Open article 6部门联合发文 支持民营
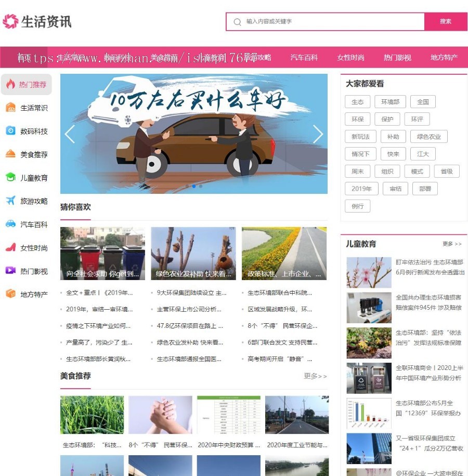Image resolution: width=468 pixels, height=476 pixels. tap(282, 342)
